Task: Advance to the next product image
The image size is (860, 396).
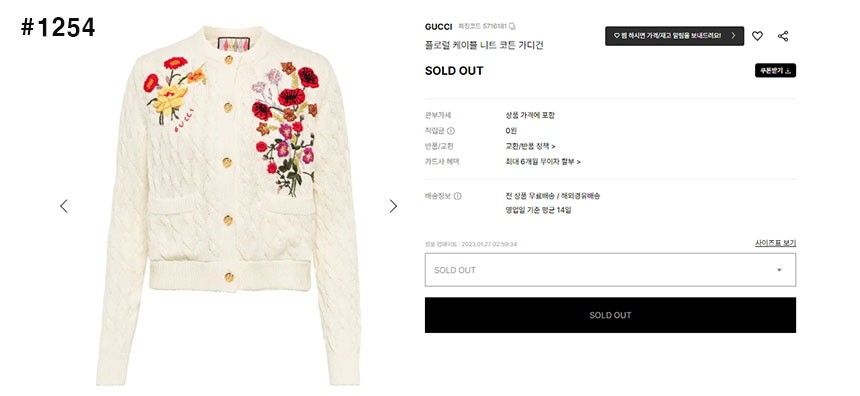Action: coord(393,206)
